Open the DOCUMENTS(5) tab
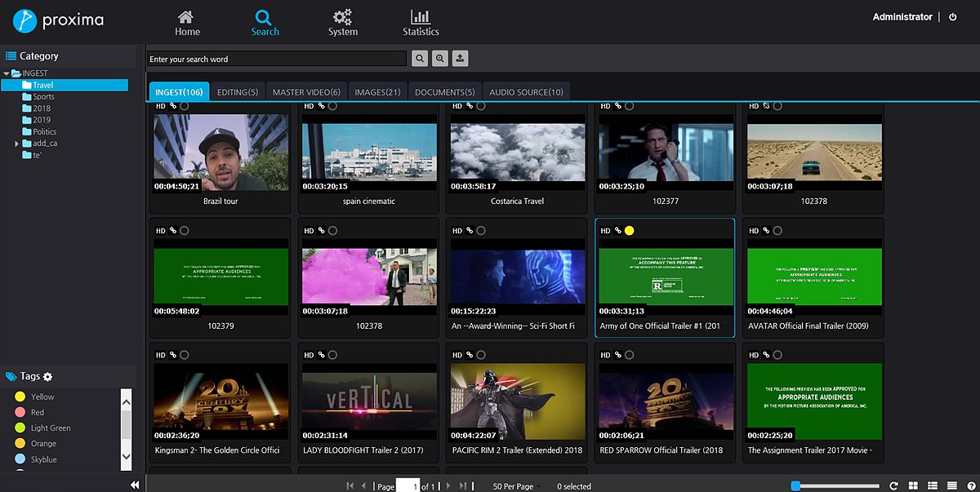 (x=444, y=92)
